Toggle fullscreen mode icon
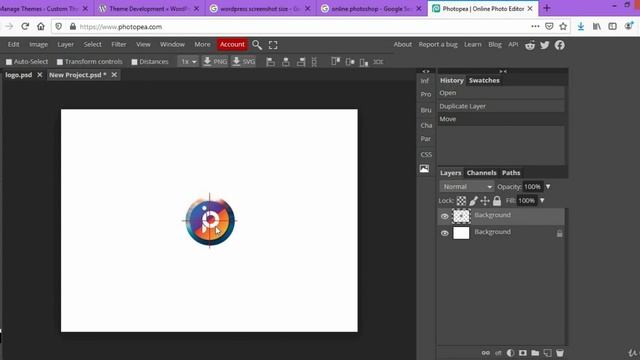This screenshot has width=640, height=360. [273, 45]
